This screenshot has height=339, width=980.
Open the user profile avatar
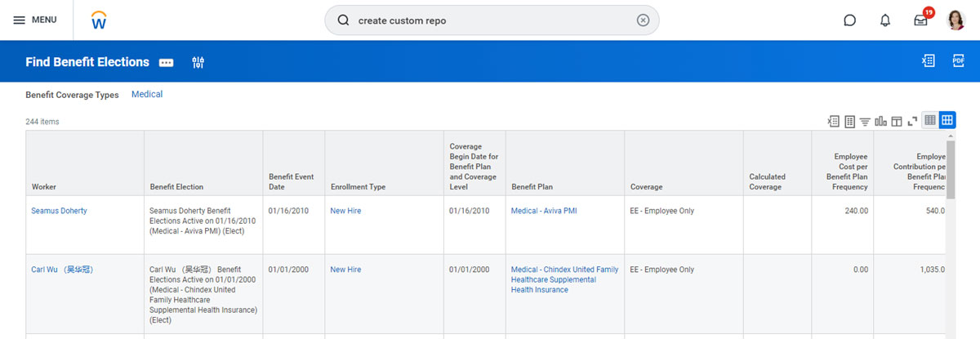coord(956,20)
